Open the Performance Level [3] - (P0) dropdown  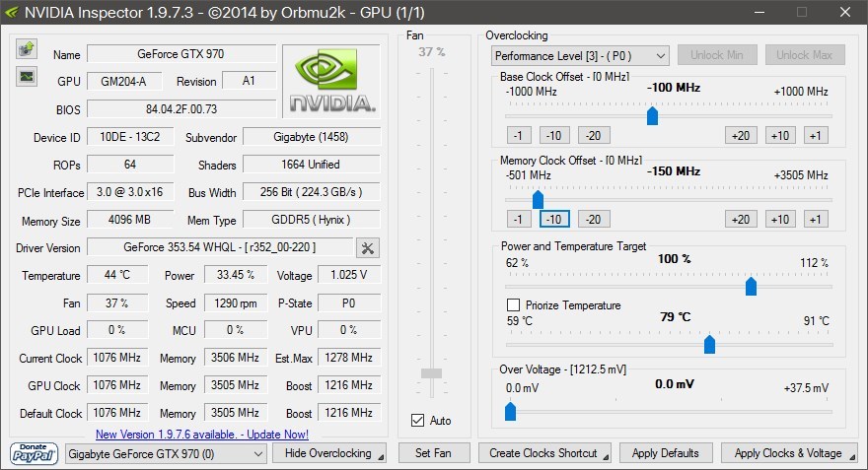580,56
